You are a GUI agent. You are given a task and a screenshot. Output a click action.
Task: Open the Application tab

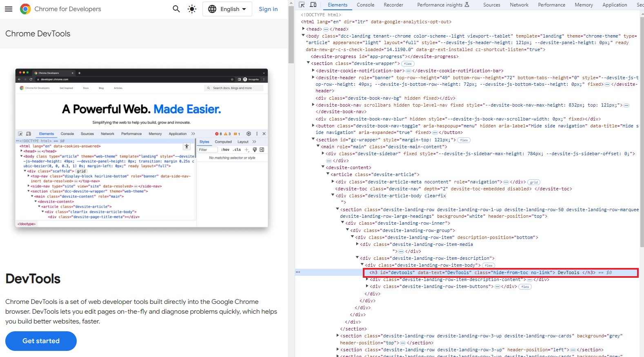point(615,5)
